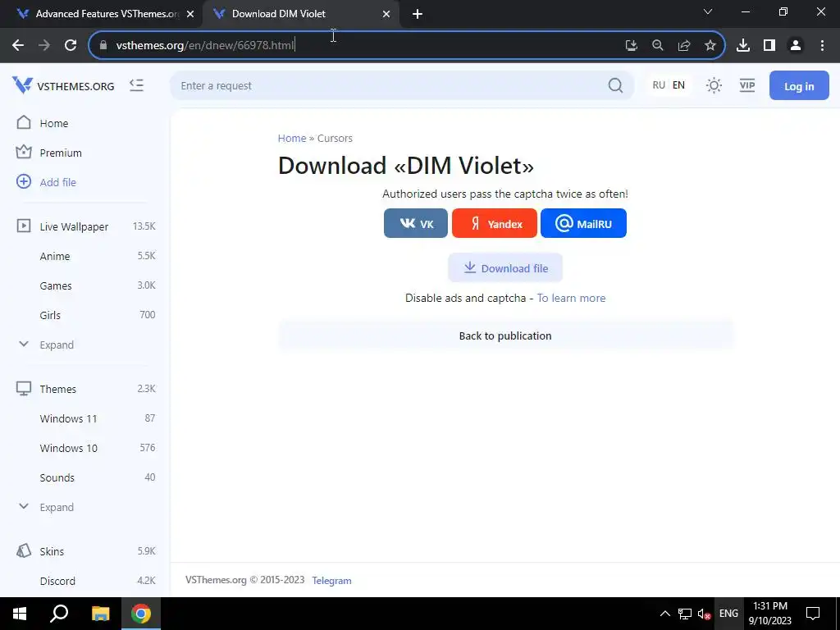Sign in with the VK button
The height and width of the screenshot is (630, 840).
416,223
